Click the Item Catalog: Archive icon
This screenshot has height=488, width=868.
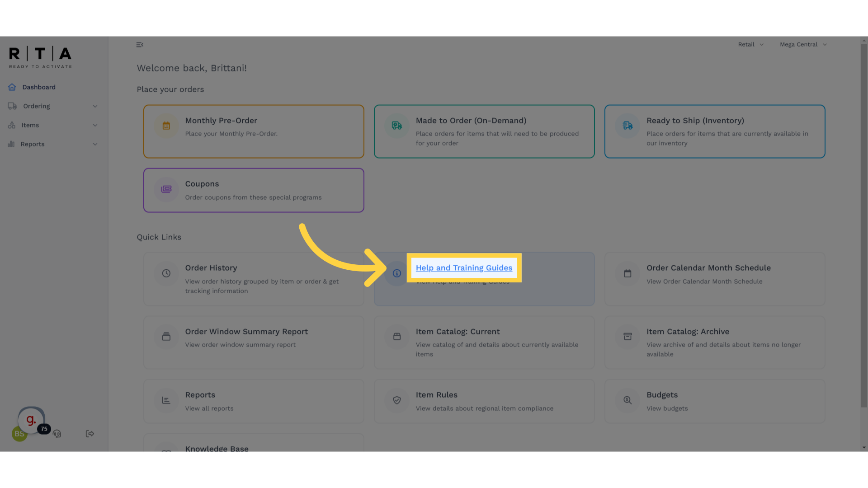(627, 337)
